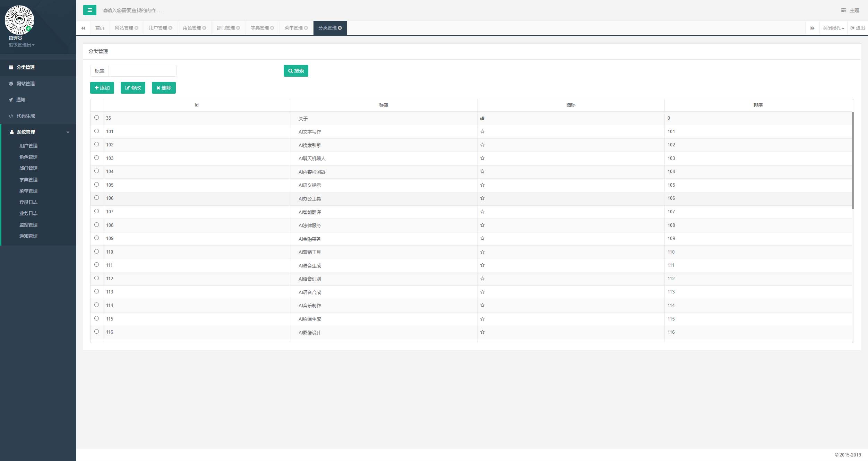Select radio button for row 106 AI办公工具
Screen dimensions: 868x461
(x=96, y=197)
